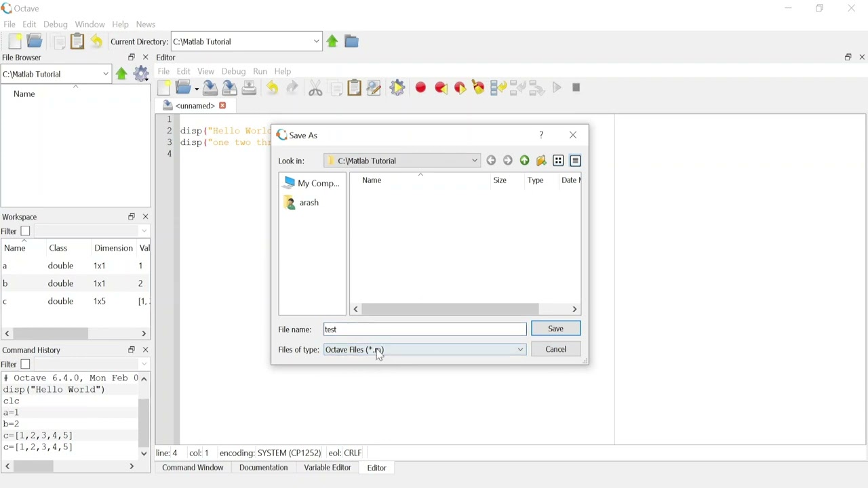Click Save File and Run gear icon

coord(398,87)
